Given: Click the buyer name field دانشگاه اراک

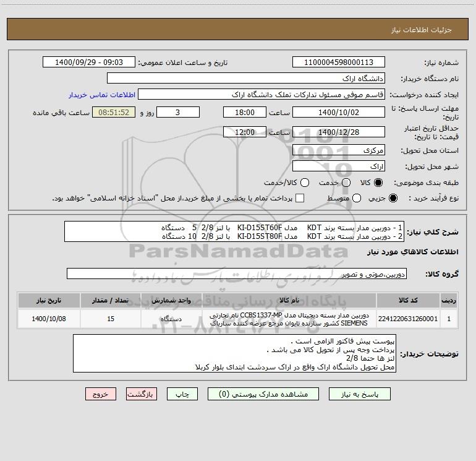Looking at the screenshot, I should (246, 78).
